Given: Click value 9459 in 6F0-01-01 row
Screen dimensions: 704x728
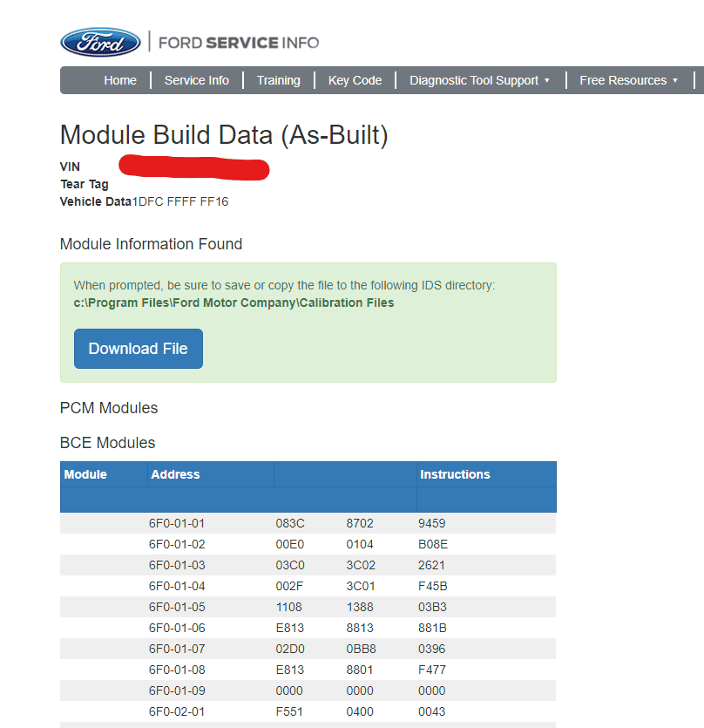Looking at the screenshot, I should coord(431,523).
